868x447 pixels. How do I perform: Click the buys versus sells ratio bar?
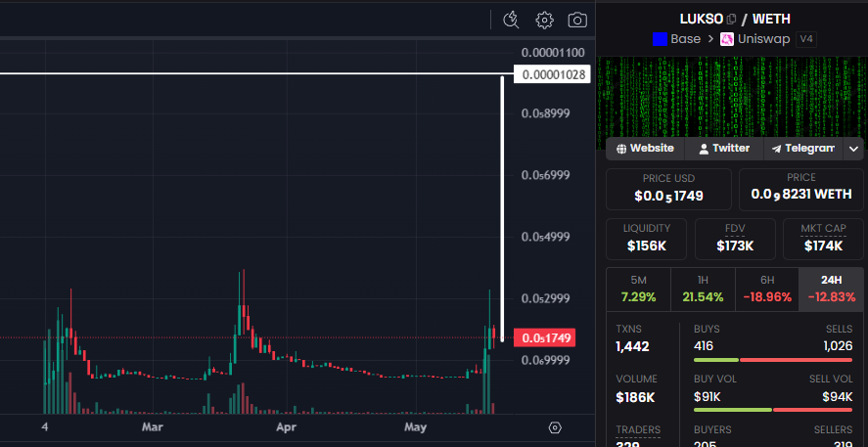point(773,360)
